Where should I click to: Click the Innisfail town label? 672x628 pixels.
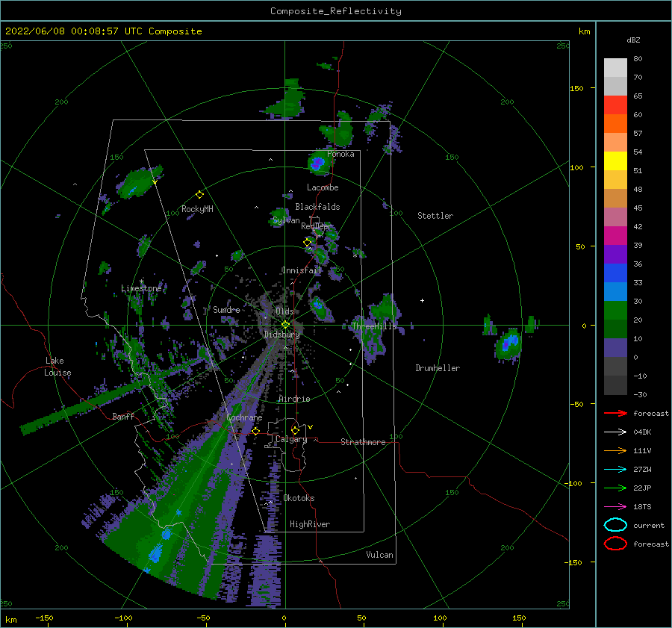(x=302, y=270)
